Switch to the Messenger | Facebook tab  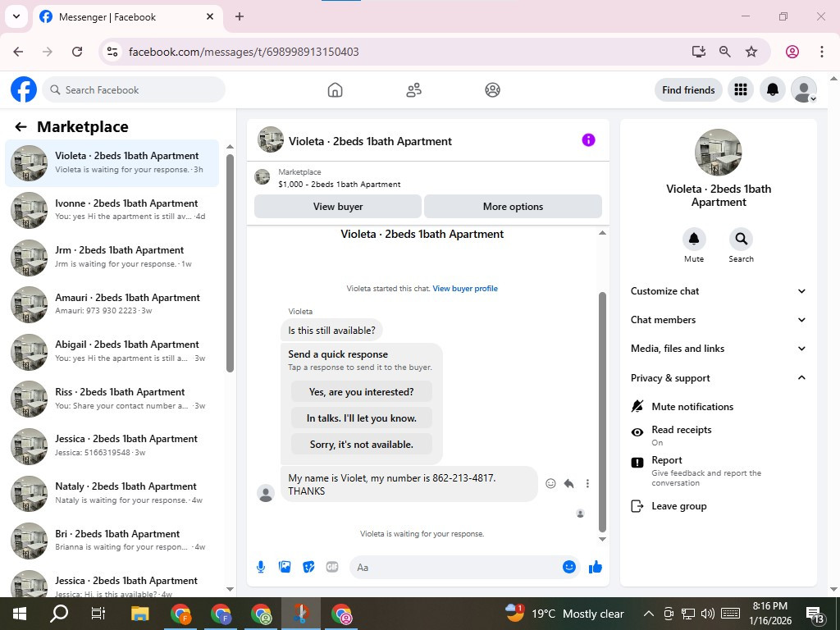point(127,16)
